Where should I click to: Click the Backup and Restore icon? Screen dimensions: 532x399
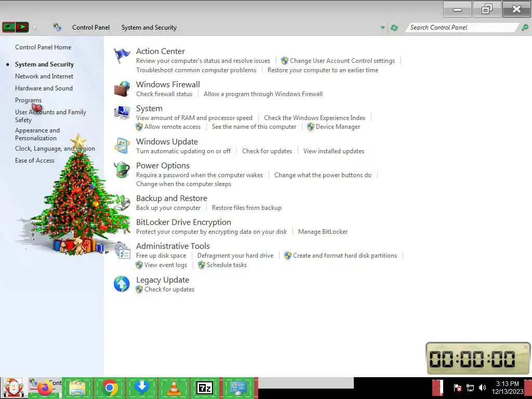tap(122, 203)
